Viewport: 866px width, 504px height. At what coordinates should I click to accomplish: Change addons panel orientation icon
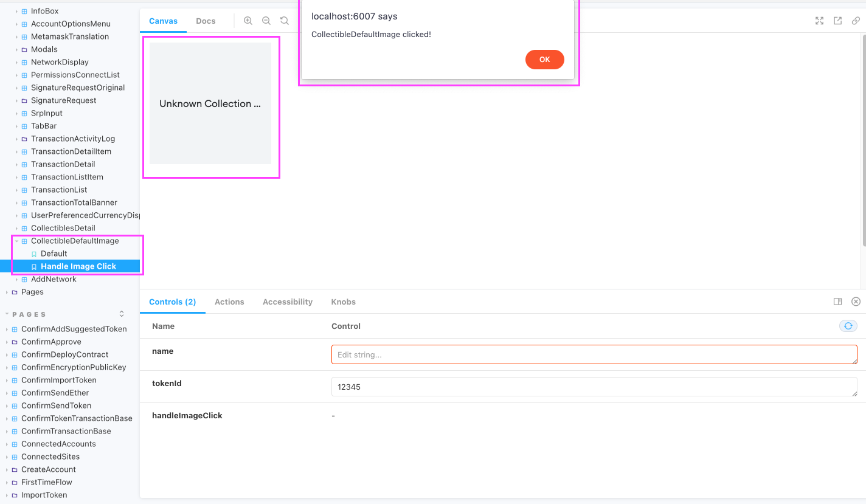click(837, 302)
